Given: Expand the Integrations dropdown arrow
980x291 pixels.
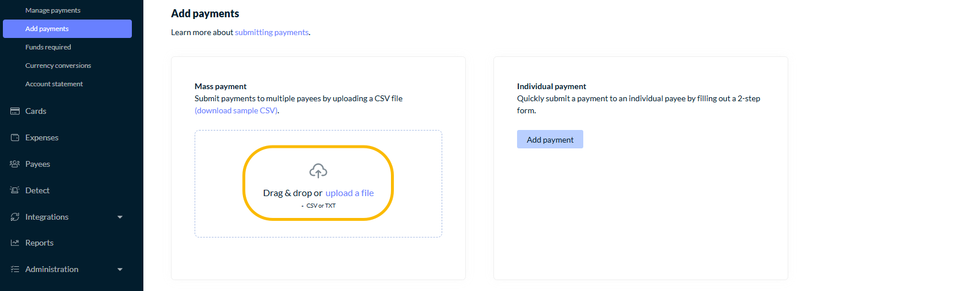Looking at the screenshot, I should 120,217.
